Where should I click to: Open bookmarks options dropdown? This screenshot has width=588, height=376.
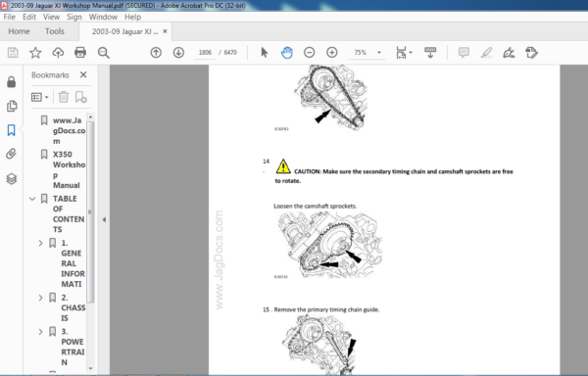click(40, 97)
